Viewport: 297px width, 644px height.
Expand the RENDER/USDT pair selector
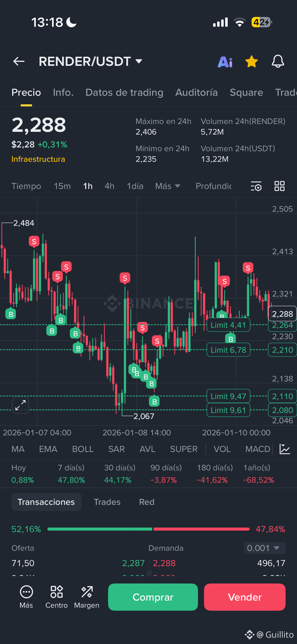click(90, 61)
